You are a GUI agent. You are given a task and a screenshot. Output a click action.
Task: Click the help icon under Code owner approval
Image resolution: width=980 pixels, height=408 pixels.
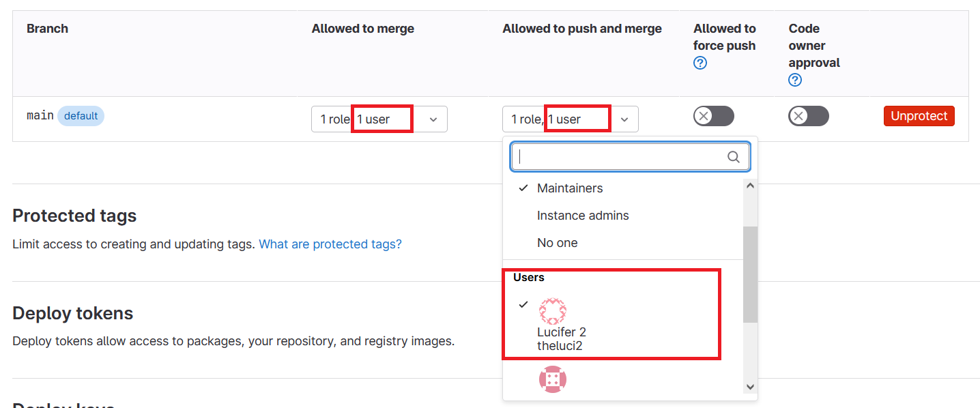coord(795,80)
